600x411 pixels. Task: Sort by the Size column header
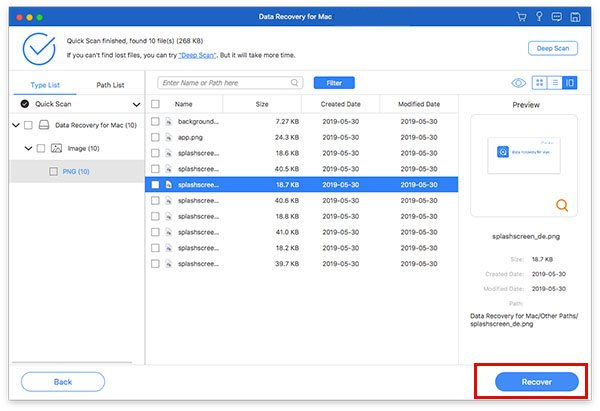coord(262,104)
